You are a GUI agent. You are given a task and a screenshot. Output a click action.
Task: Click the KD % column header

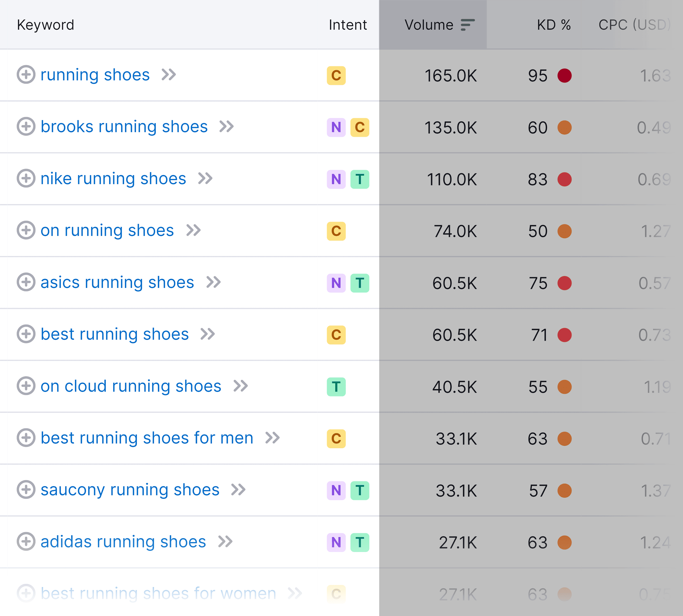click(x=554, y=25)
